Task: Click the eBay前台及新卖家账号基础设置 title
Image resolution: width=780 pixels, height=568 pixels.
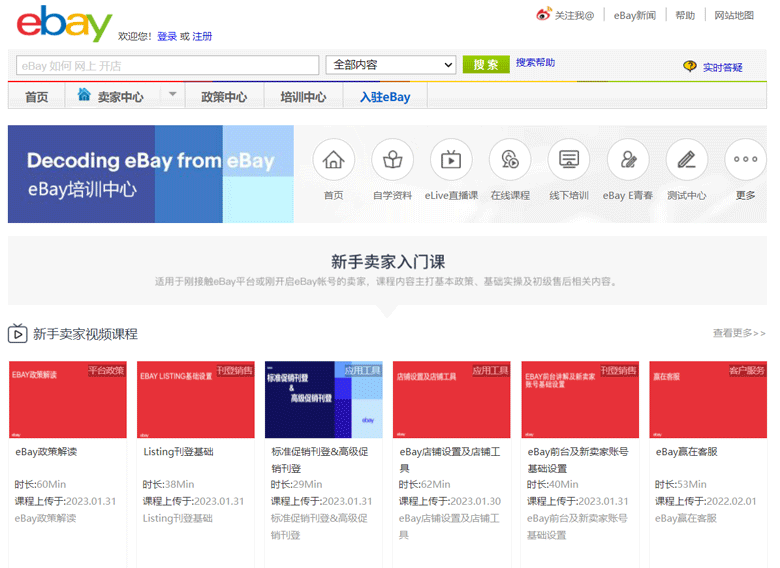Action: point(578,460)
